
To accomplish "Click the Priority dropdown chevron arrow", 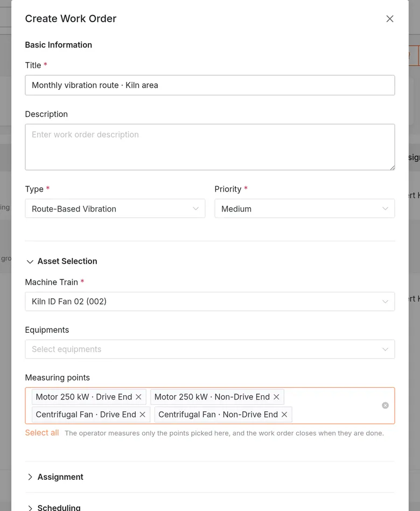I will (385, 208).
